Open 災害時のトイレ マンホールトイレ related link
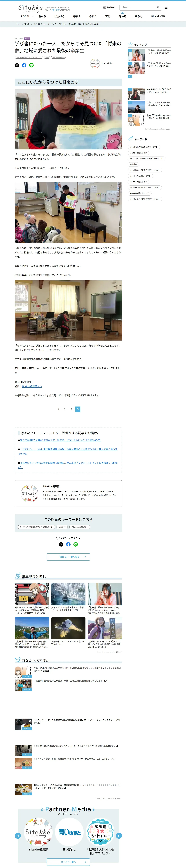This screenshot has height=868, width=186. point(68,465)
